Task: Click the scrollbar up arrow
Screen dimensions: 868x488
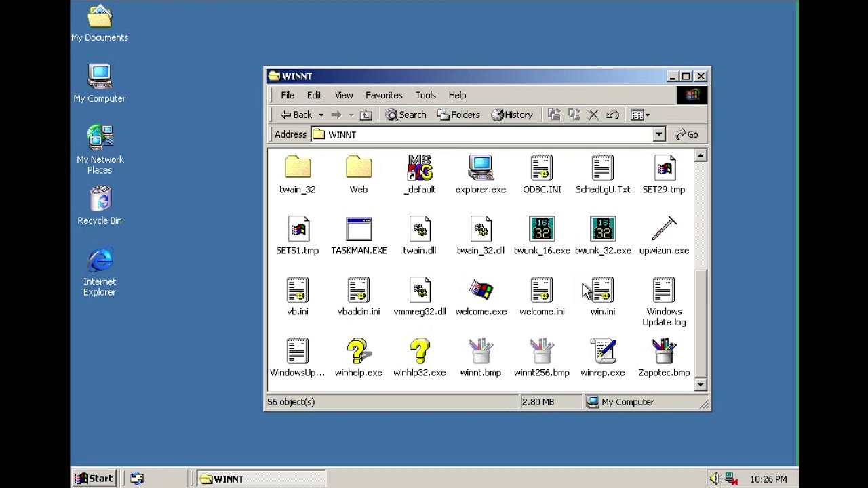Action: point(701,156)
